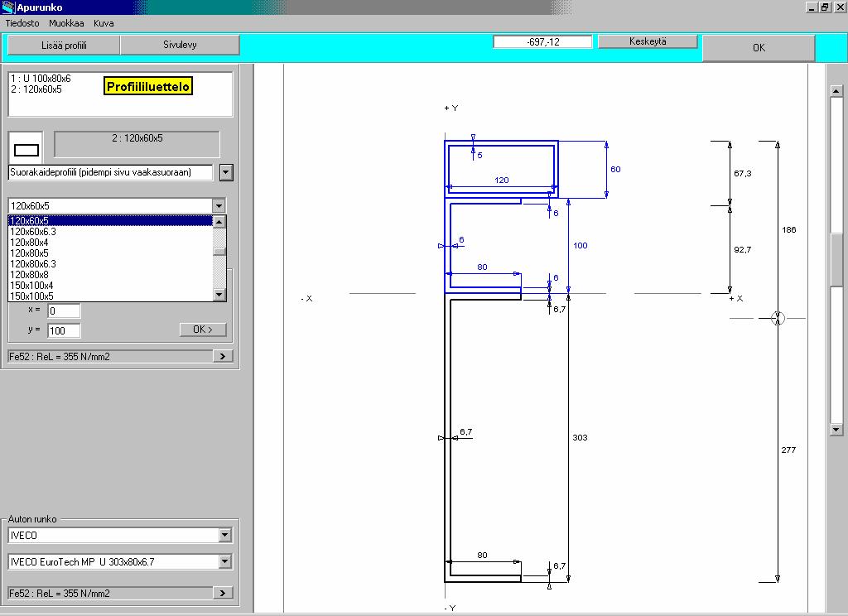Image resolution: width=848 pixels, height=616 pixels.
Task: Click the yellow Profiililuettelo label
Action: tap(147, 87)
